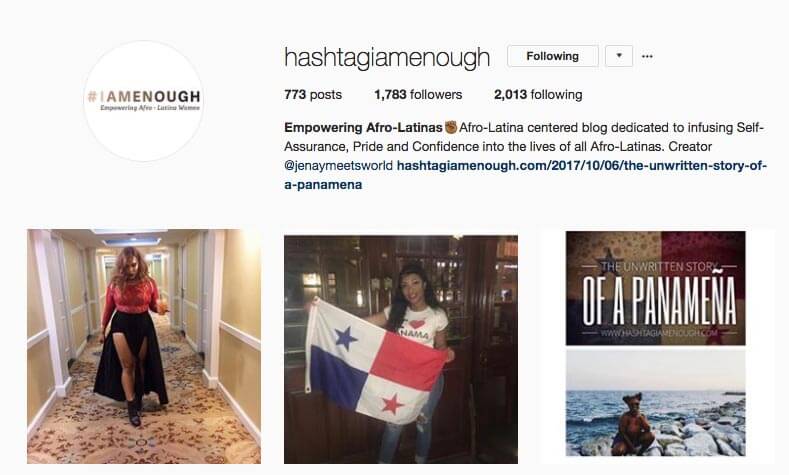Toggle the Following button
Image resolution: width=789 pixels, height=475 pixels.
[x=553, y=56]
